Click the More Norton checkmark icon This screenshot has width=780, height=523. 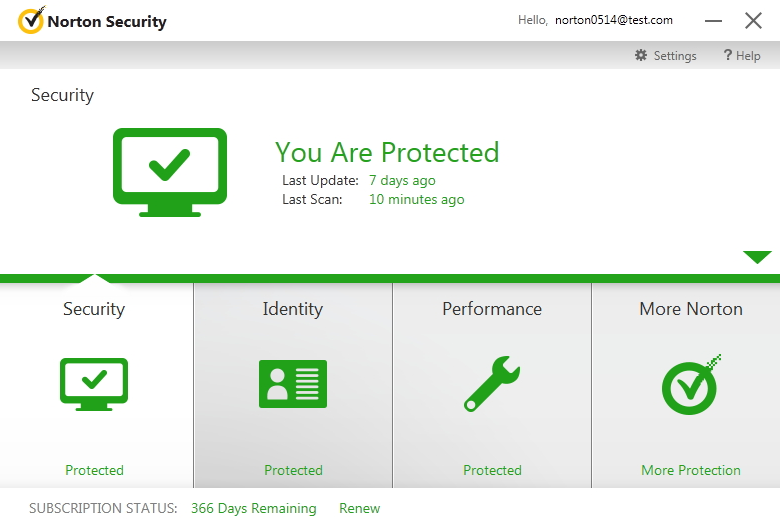(691, 384)
